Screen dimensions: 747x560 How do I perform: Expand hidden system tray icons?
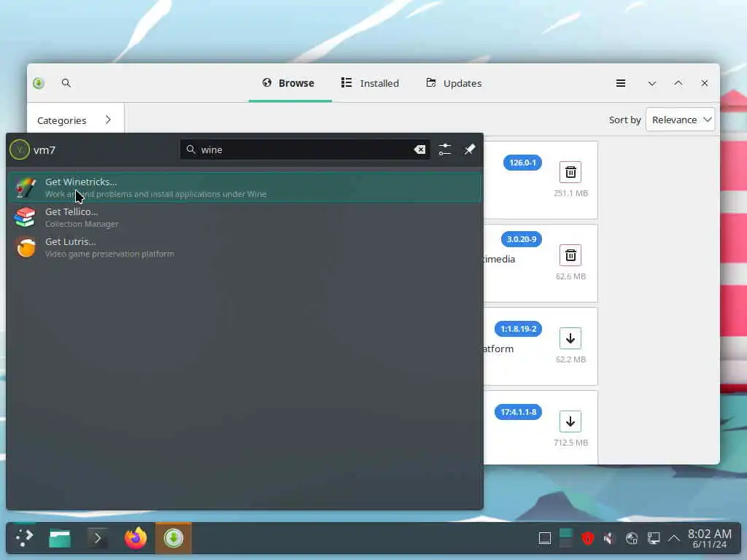pos(673,539)
